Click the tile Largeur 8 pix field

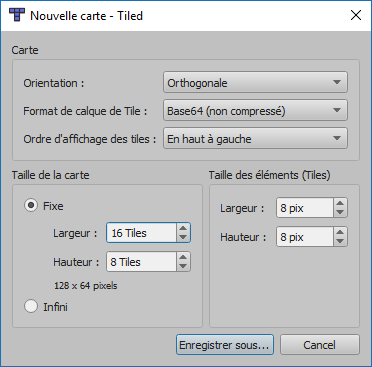click(x=305, y=208)
